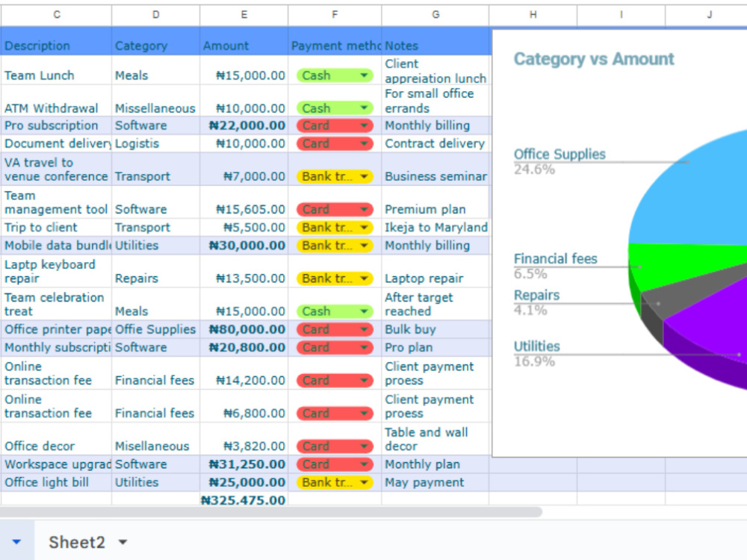Select column D header
Image resolution: width=747 pixels, height=560 pixels.
pos(156,15)
